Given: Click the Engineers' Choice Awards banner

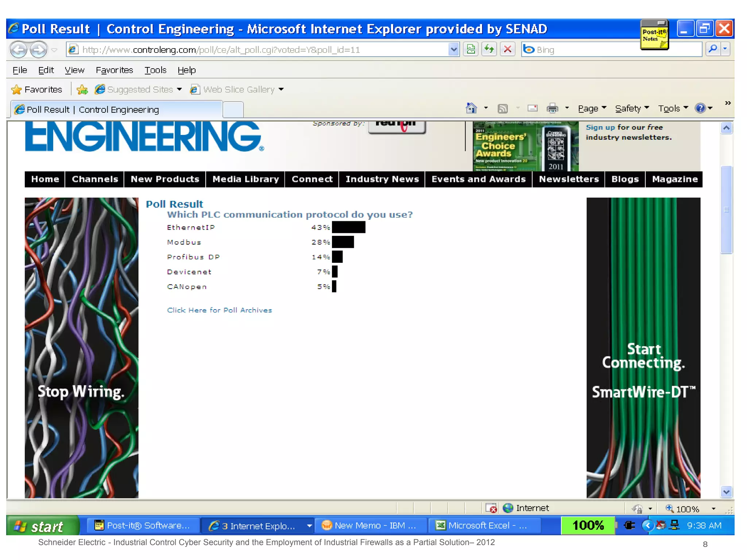Looking at the screenshot, I should [525, 147].
